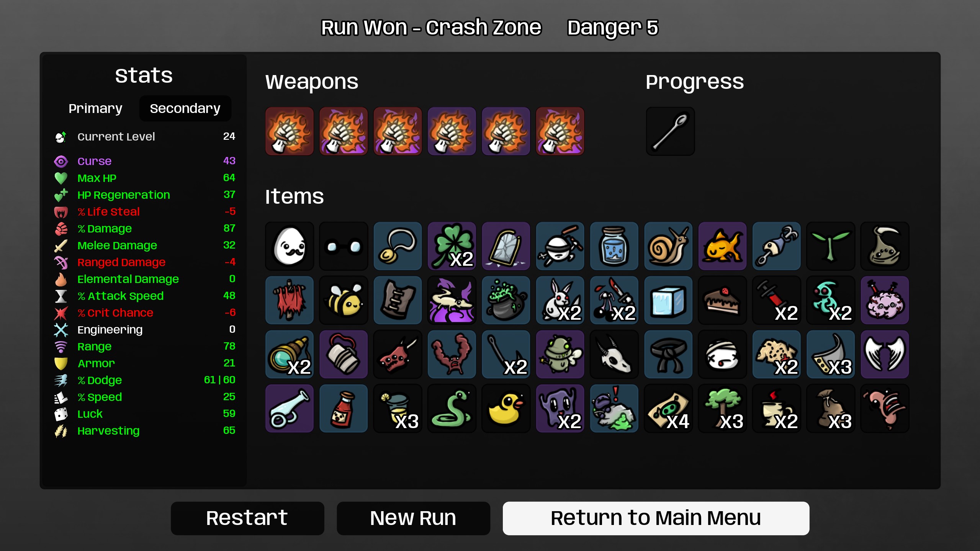The image size is (980, 551).
Task: Click the ketchup bottle item
Action: (344, 409)
